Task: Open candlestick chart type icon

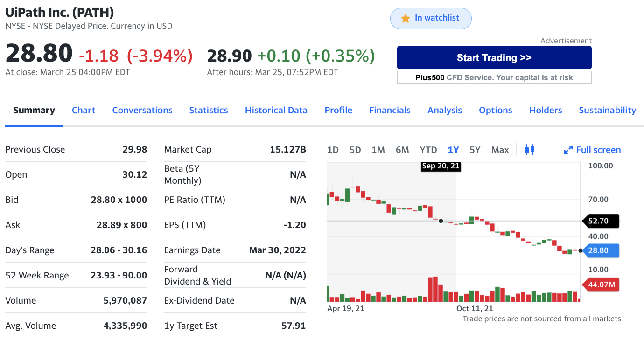Action: (x=529, y=150)
